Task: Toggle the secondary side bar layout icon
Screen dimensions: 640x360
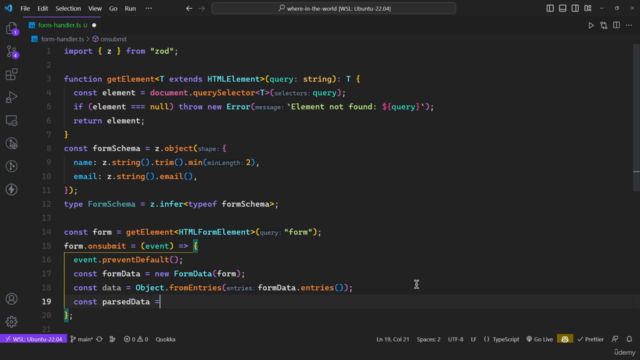Action: pos(575,8)
